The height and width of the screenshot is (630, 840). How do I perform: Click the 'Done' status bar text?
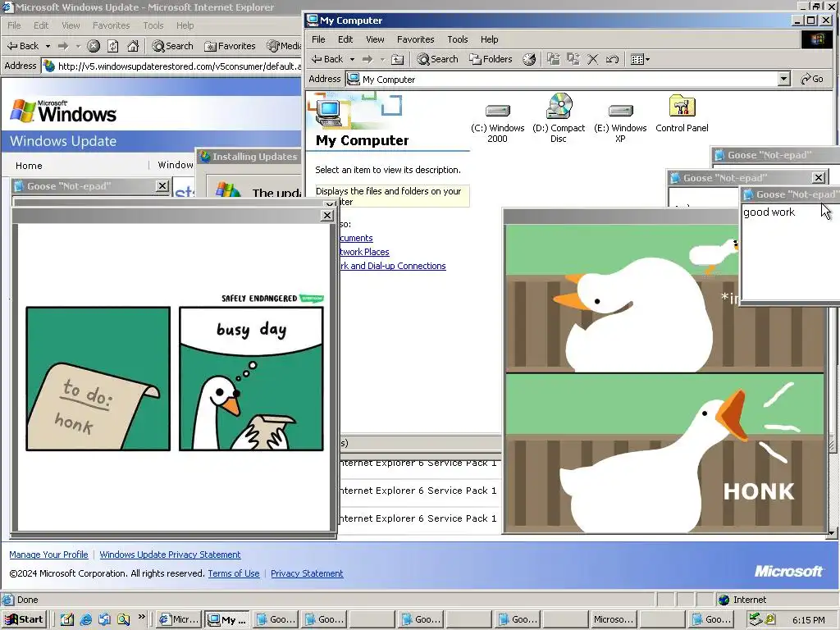[27, 600]
